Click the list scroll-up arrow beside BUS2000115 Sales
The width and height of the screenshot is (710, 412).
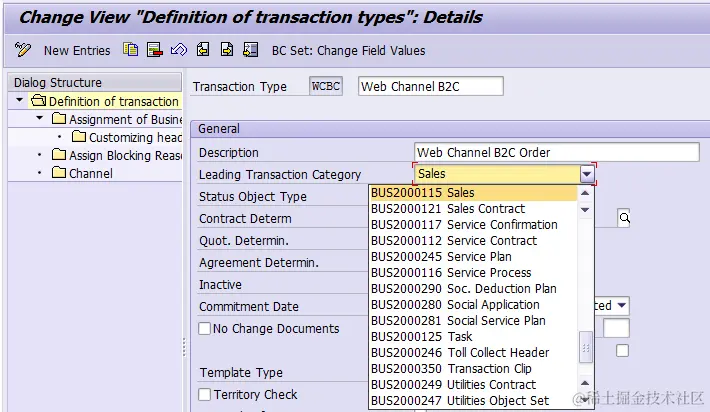tap(585, 193)
